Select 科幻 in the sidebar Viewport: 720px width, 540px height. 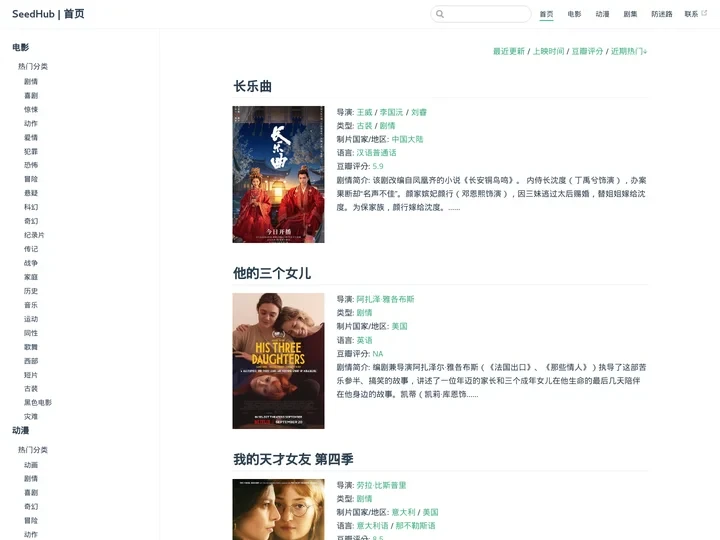pyautogui.click(x=31, y=207)
